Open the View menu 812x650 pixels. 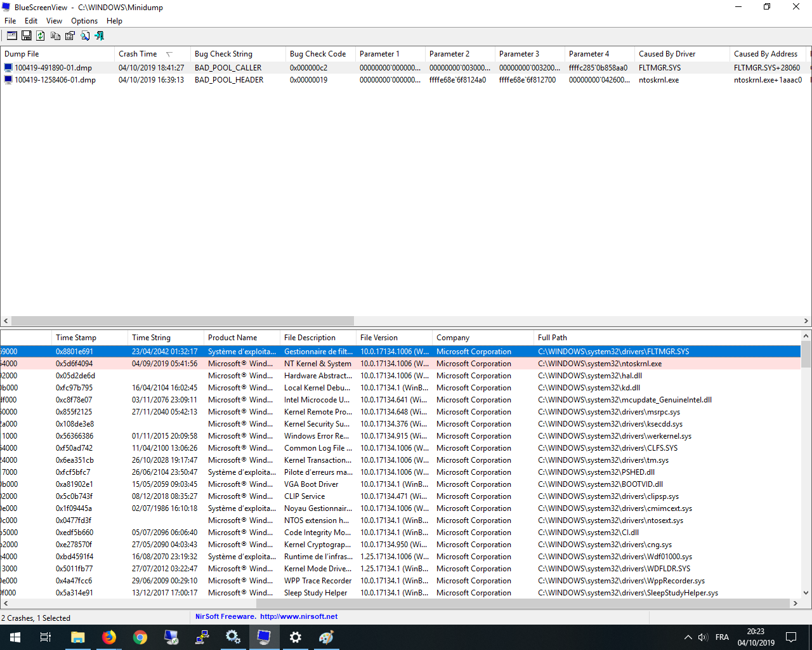tap(54, 21)
